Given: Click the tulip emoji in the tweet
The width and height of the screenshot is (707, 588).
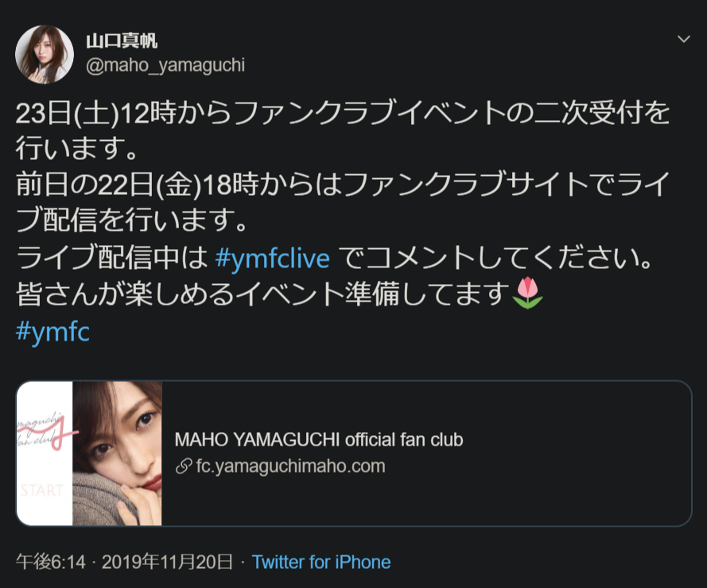Looking at the screenshot, I should (x=527, y=294).
